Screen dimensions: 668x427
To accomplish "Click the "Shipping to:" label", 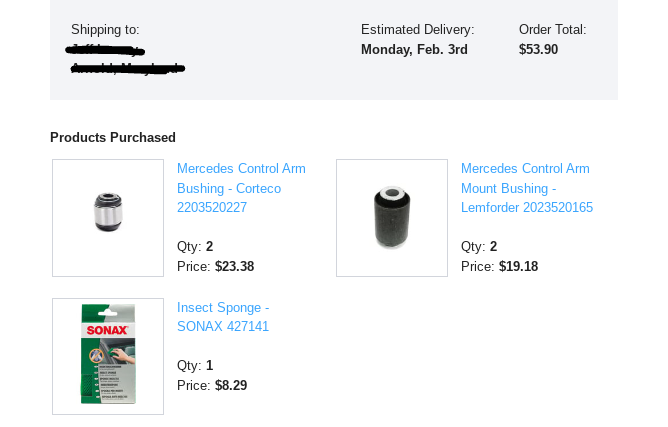I will point(105,30).
